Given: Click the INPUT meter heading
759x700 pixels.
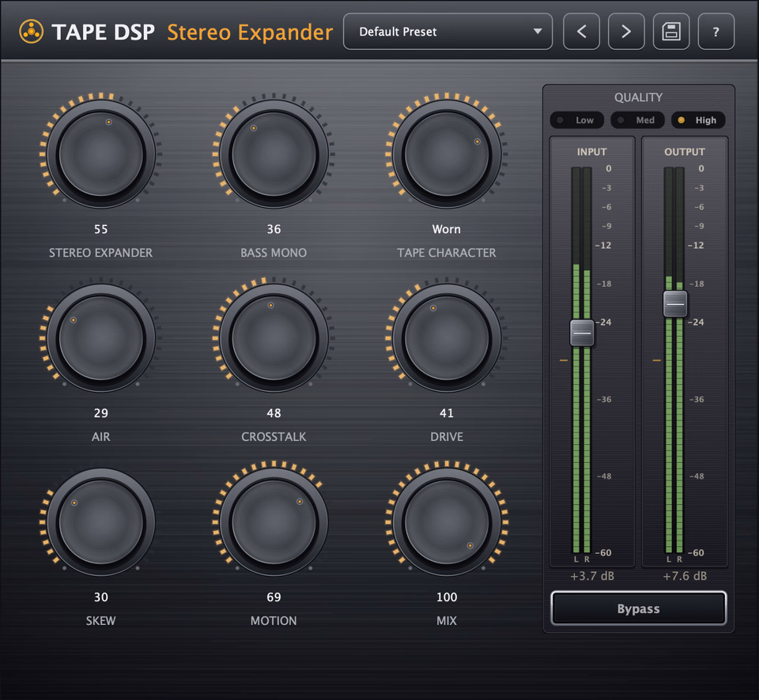Looking at the screenshot, I should point(591,152).
